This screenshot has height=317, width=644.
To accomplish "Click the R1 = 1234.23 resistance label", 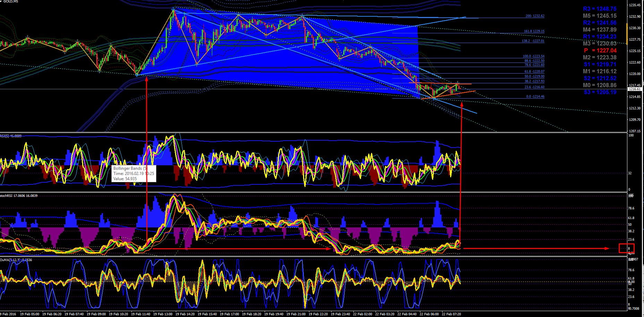I will [x=600, y=37].
